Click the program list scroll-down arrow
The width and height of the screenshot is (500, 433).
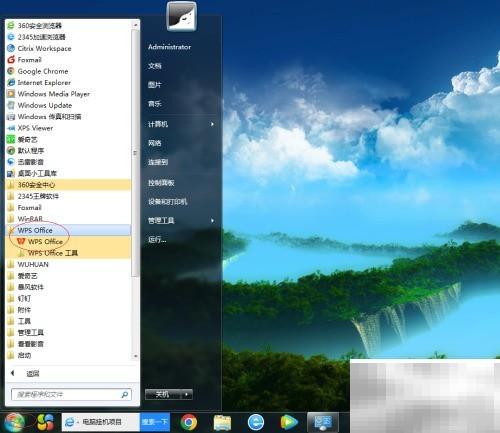(x=135, y=356)
